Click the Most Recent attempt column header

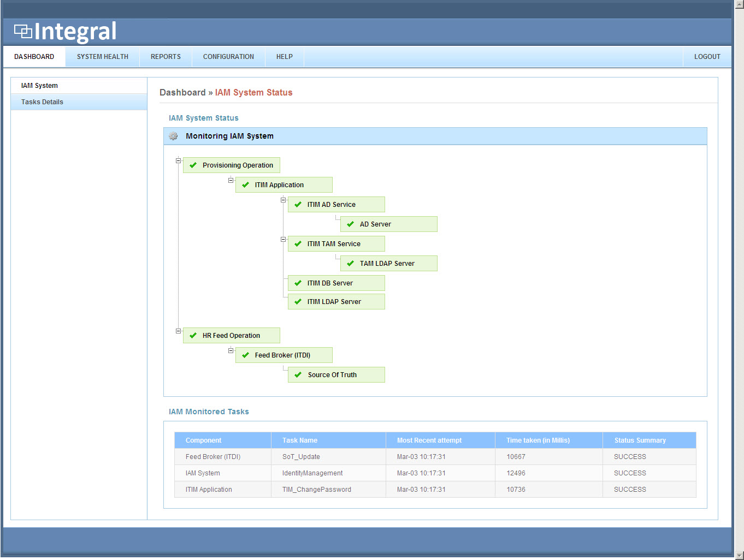pos(441,440)
